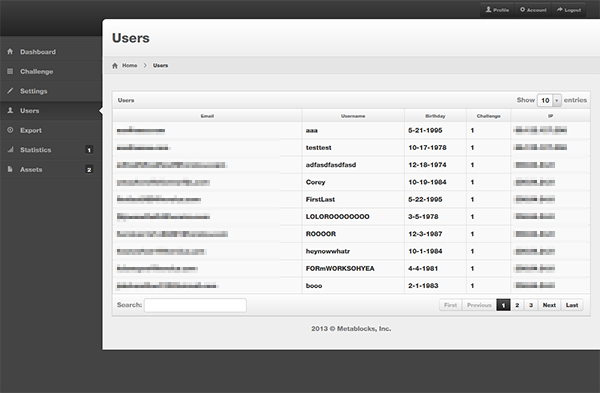Sort table by IP column header
The image size is (600, 393).
click(x=550, y=116)
